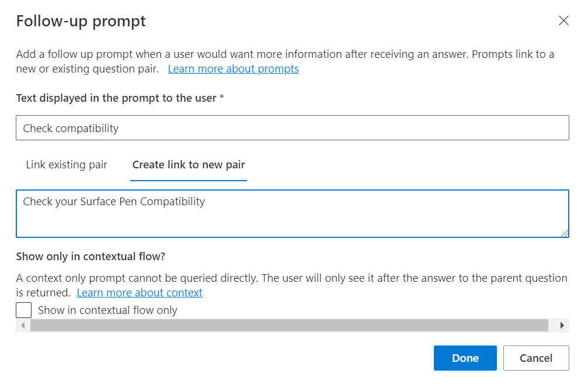Screen dimensions: 588x387
Task: Click the scroll right arrow
Action: pyautogui.click(x=562, y=326)
